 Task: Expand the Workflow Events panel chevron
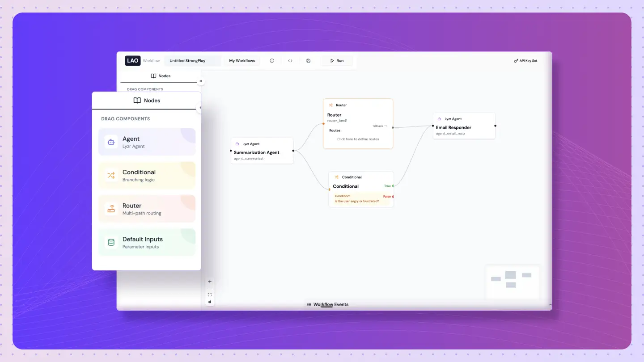(550, 305)
